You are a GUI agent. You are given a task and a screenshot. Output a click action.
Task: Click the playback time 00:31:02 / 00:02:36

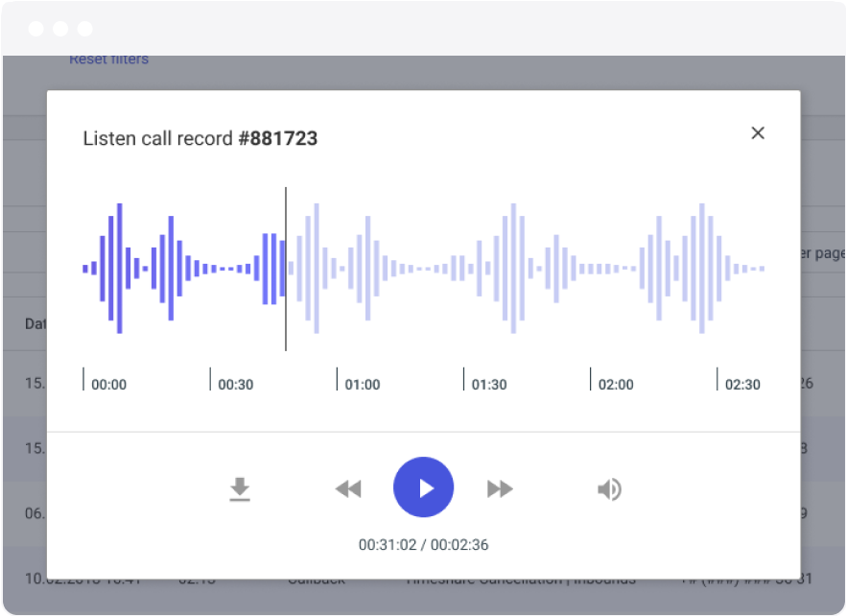pos(423,544)
